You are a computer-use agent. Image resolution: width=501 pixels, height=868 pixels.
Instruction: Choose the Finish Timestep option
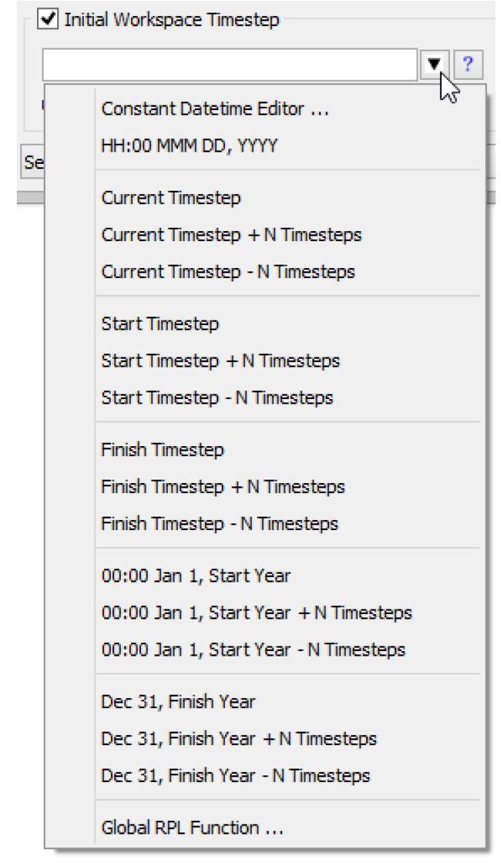click(163, 449)
